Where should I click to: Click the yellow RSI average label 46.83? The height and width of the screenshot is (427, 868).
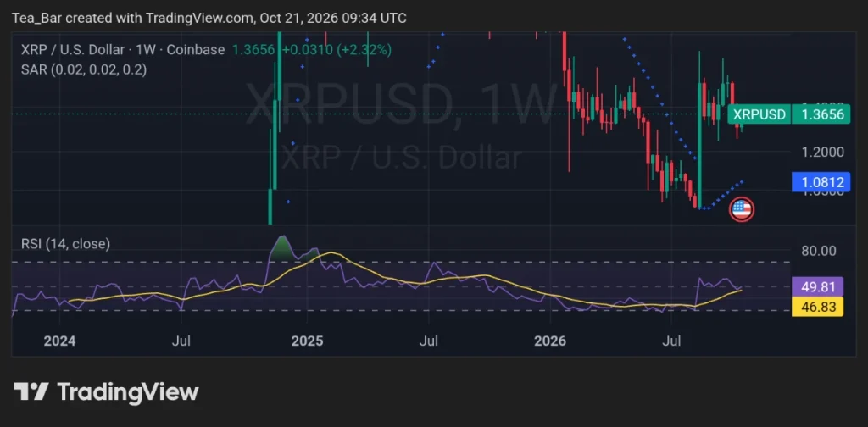[x=818, y=307]
